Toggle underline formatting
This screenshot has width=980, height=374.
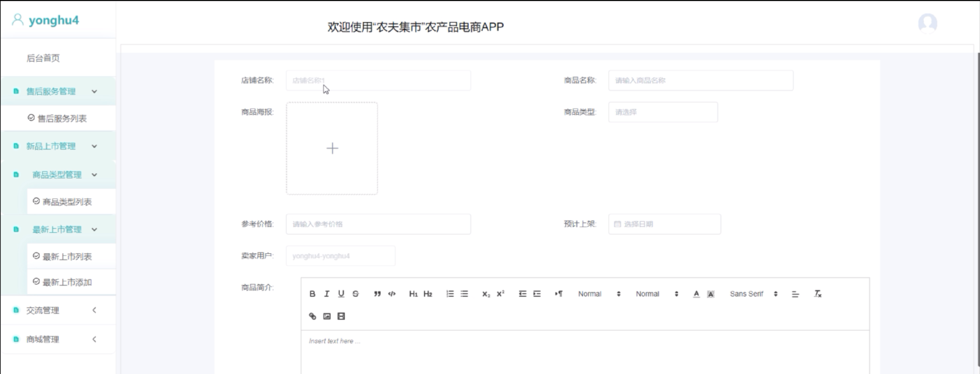tap(341, 294)
